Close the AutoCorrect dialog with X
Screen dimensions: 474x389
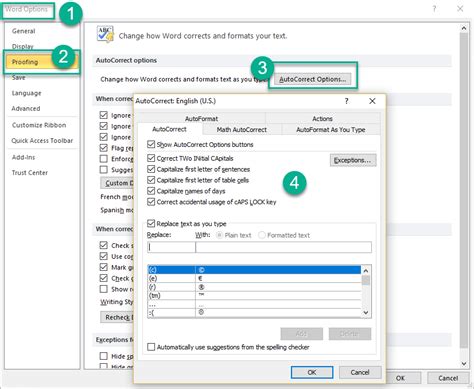click(x=372, y=101)
